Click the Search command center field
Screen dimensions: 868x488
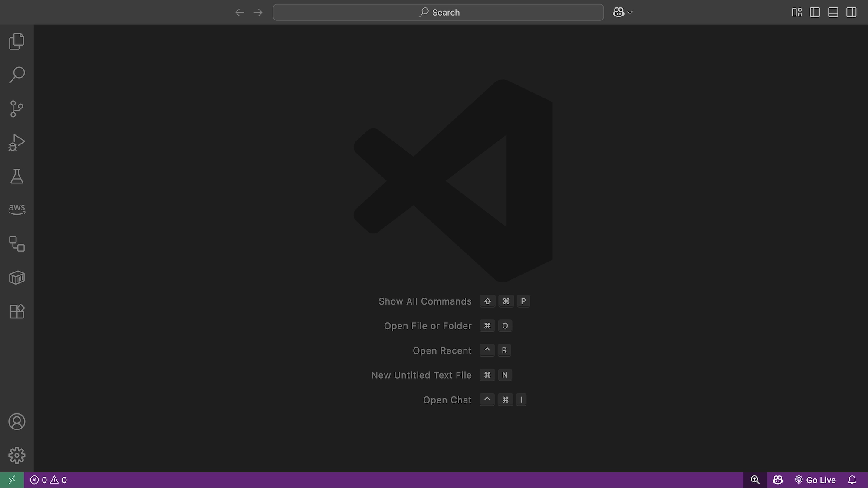tap(438, 12)
